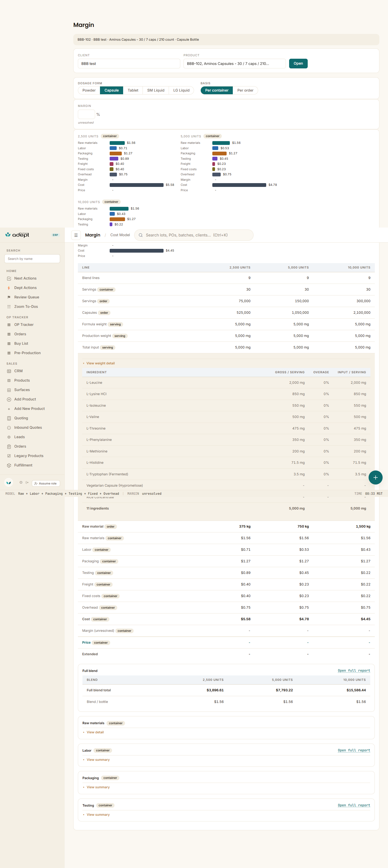Select Per container basis

point(217,90)
